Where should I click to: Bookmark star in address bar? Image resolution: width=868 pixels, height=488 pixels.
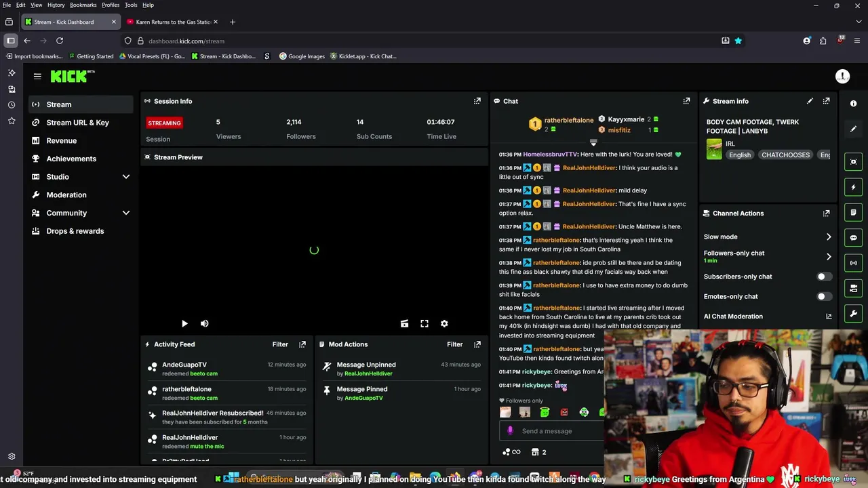coord(738,41)
